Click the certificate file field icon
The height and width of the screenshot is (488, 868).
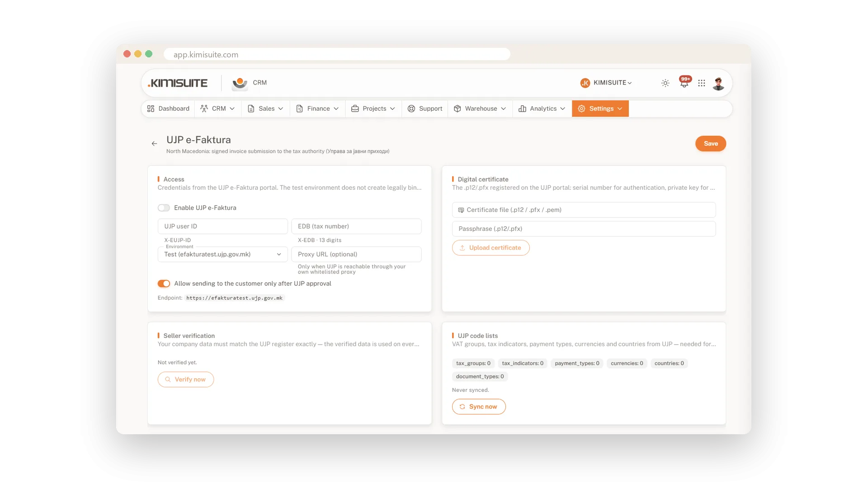pos(461,210)
